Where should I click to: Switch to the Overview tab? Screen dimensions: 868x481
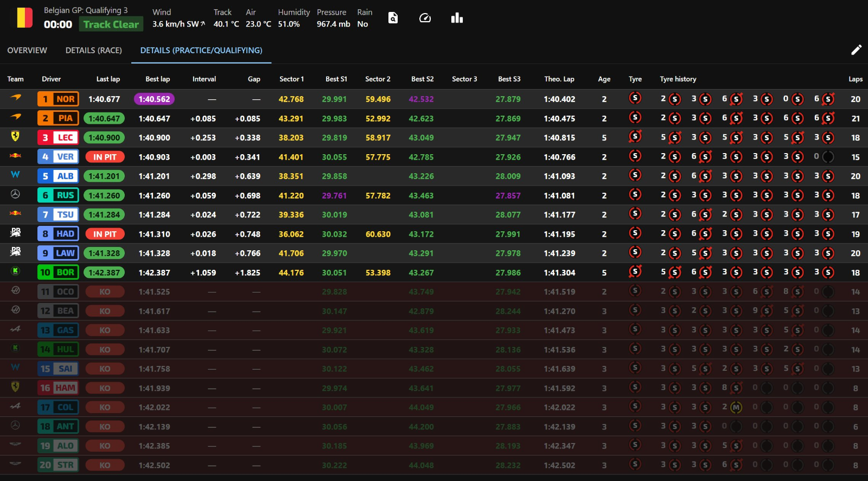coord(27,50)
